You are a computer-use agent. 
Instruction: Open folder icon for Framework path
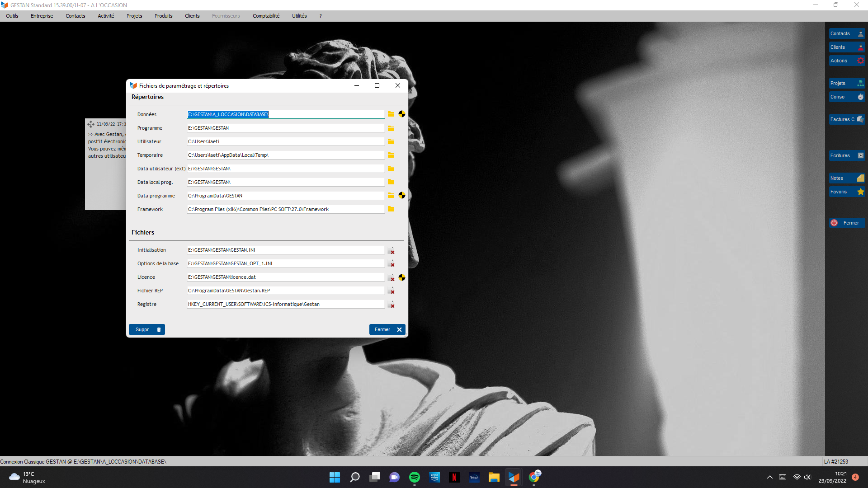391,209
